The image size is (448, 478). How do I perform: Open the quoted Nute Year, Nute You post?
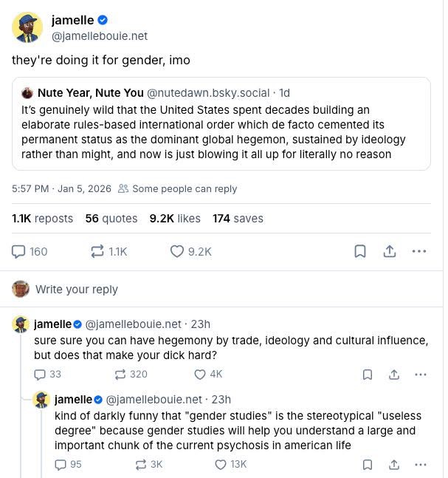(221, 124)
